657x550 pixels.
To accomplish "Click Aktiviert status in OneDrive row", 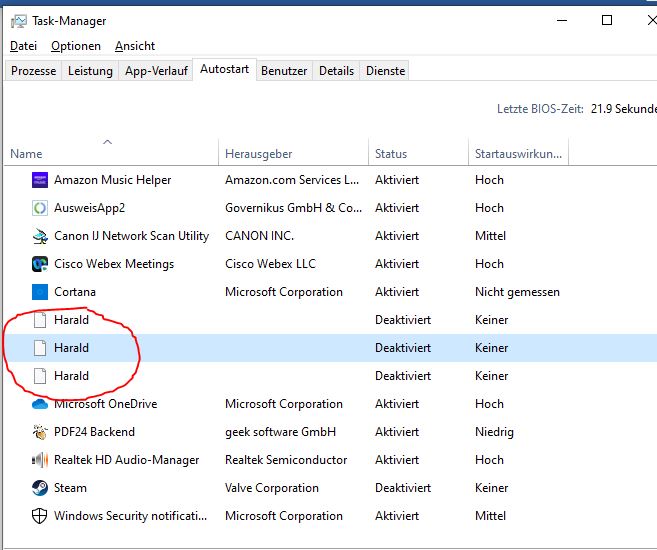I will click(397, 404).
